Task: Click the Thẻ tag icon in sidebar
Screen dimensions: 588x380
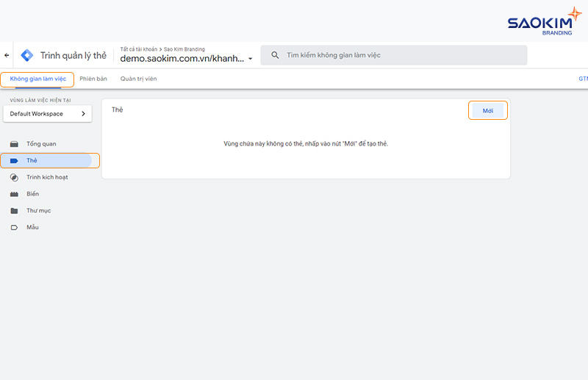Action: click(14, 160)
